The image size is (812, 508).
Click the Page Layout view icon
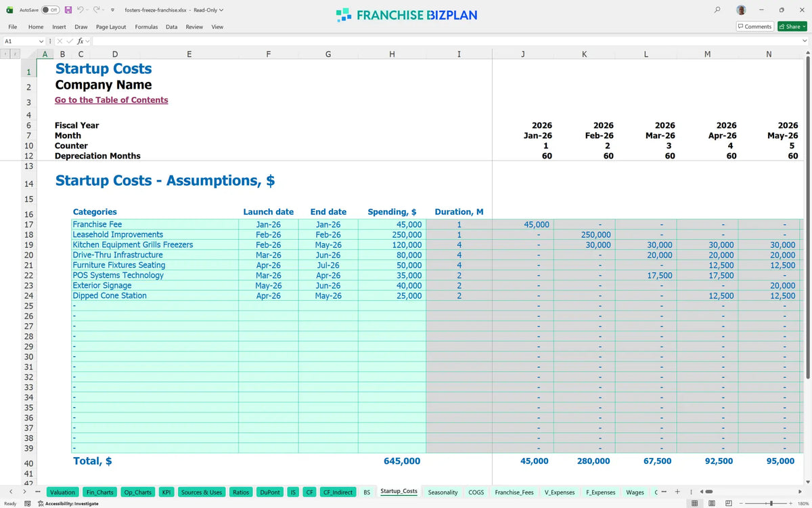click(711, 503)
